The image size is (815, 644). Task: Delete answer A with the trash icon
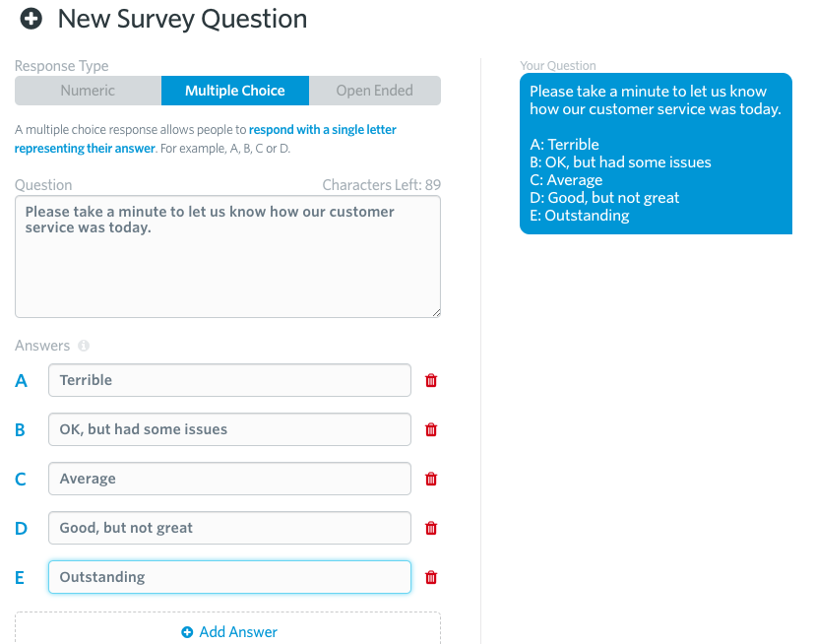(x=431, y=380)
